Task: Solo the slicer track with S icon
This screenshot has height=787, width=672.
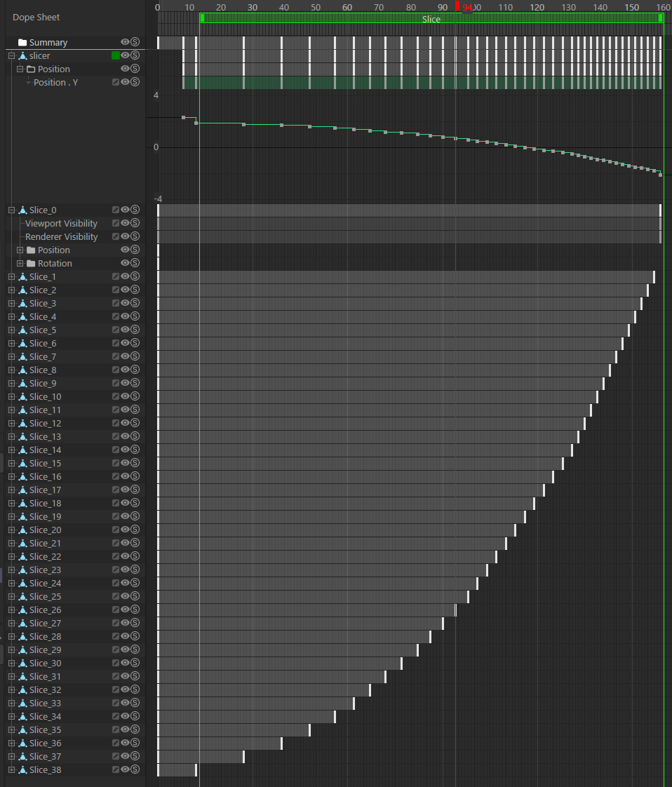Action: (x=135, y=55)
